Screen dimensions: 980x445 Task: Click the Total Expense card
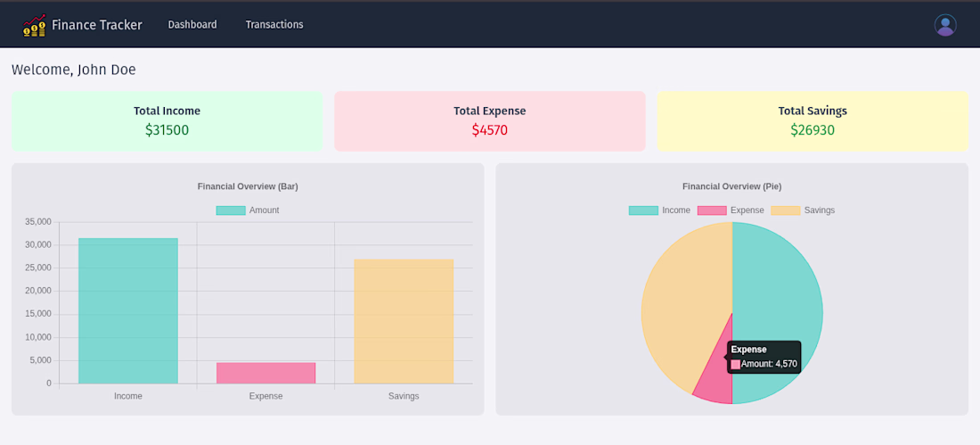coord(490,121)
